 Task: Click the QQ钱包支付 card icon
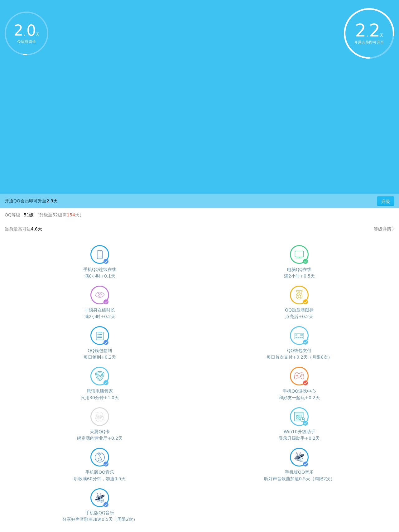(x=299, y=336)
